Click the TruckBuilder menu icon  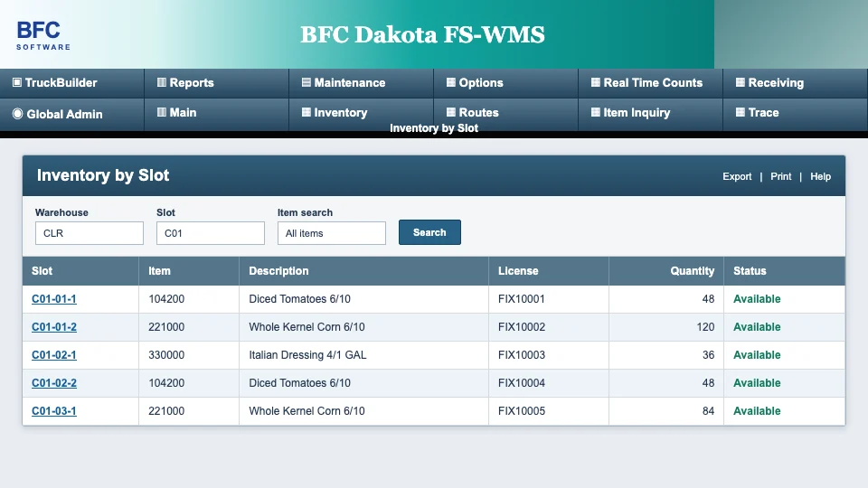click(17, 82)
